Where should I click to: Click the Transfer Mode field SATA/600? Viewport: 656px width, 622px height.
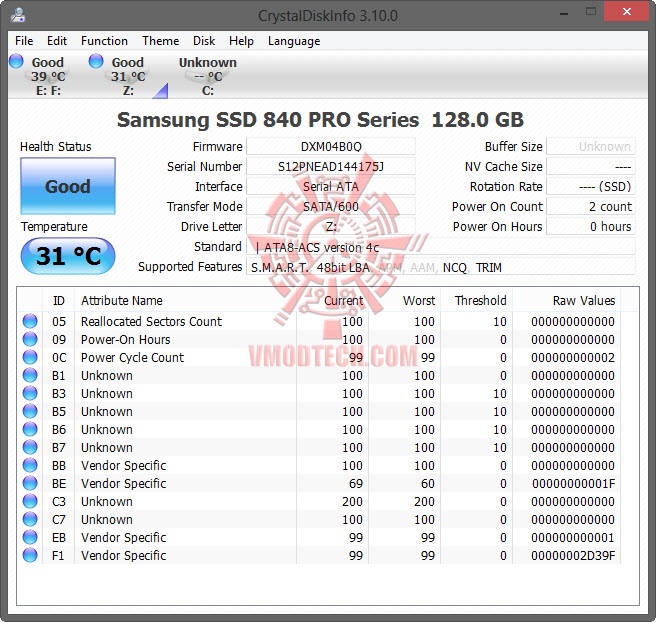click(x=331, y=207)
